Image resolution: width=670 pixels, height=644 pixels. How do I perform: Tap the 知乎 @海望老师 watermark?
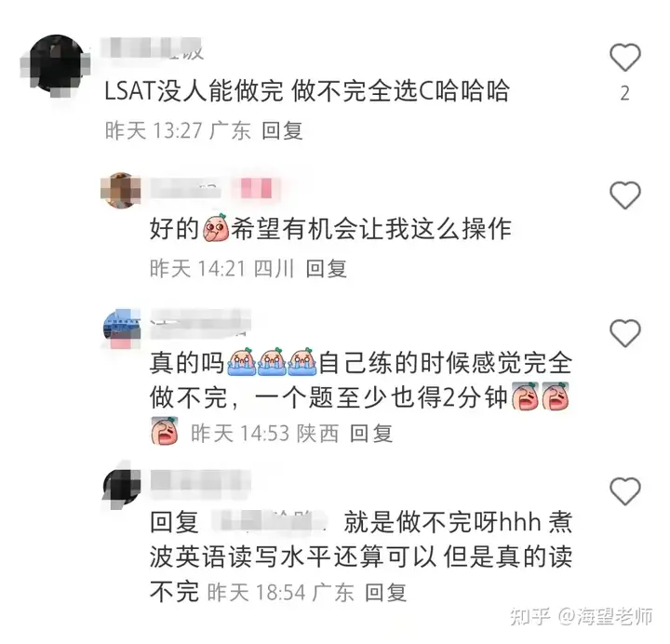tap(581, 616)
